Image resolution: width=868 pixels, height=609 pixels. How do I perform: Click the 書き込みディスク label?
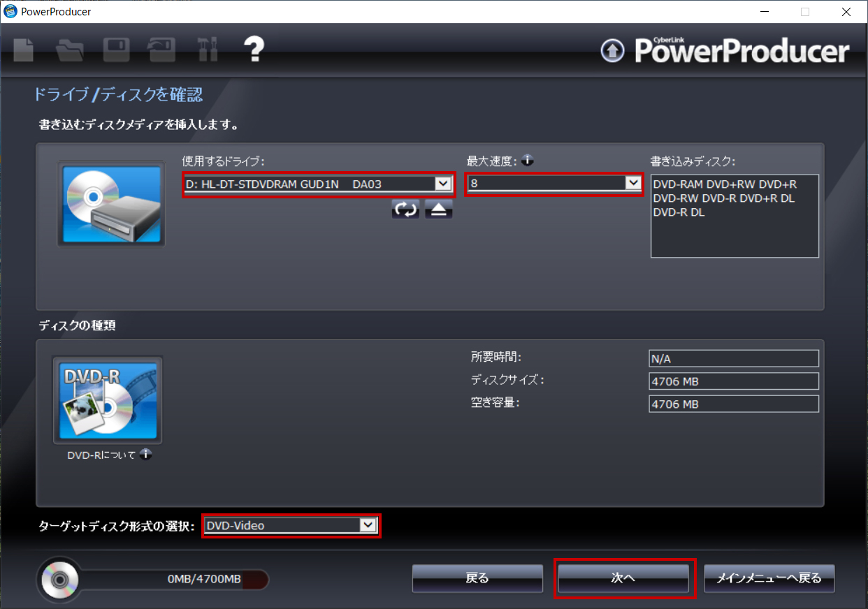coord(693,161)
